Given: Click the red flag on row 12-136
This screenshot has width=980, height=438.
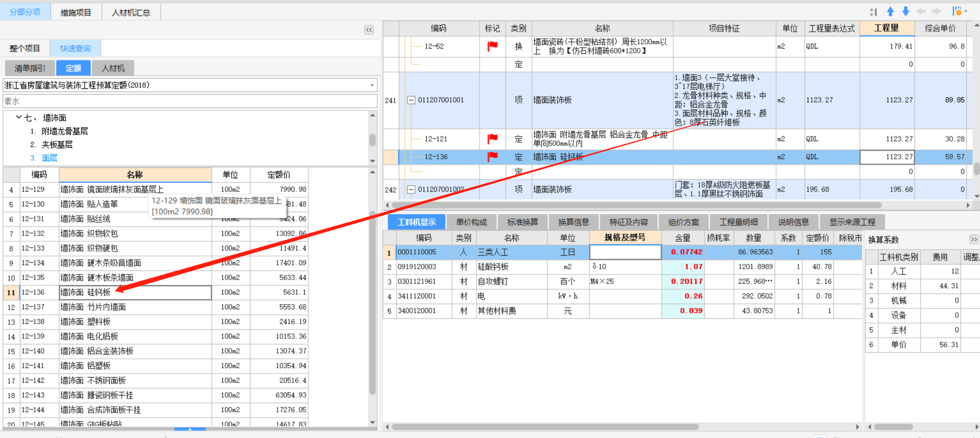Looking at the screenshot, I should point(492,157).
